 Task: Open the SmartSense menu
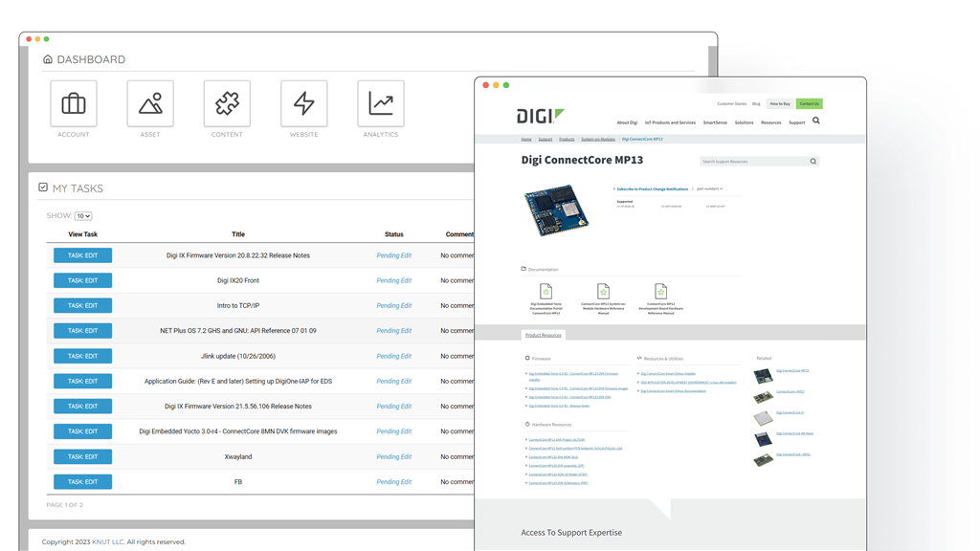715,122
